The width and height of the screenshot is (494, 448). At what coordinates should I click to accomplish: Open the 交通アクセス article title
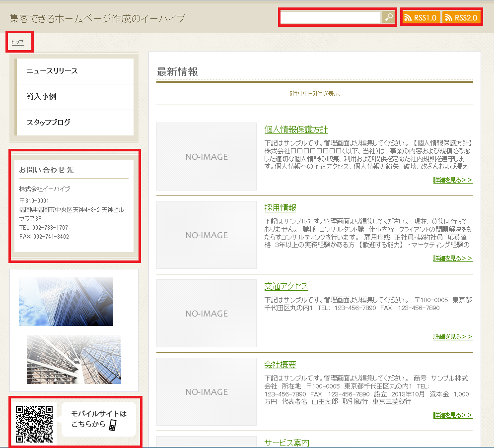286,286
